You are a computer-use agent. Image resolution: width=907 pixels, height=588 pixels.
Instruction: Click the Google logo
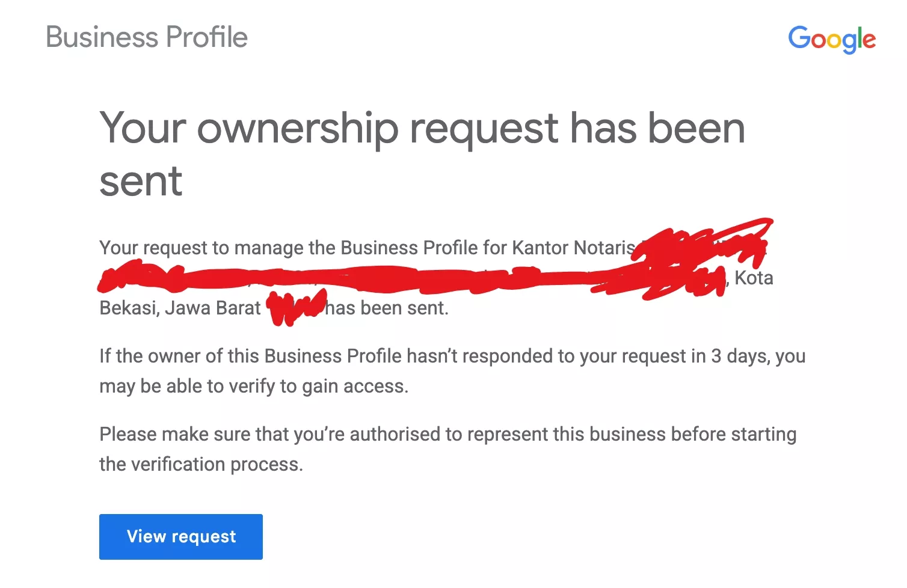click(832, 40)
